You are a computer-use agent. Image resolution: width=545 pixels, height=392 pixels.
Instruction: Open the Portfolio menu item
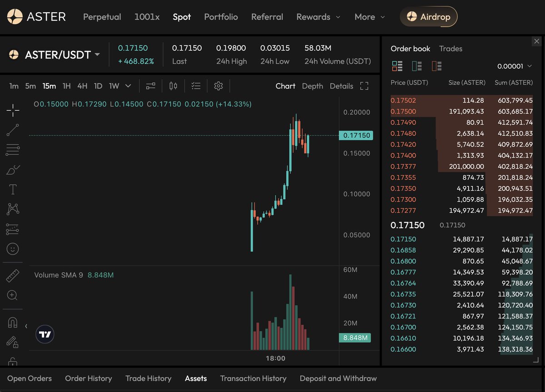point(221,17)
